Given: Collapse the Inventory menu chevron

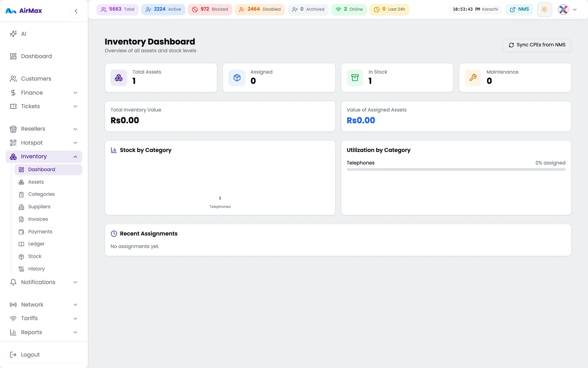Looking at the screenshot, I should (x=75, y=157).
